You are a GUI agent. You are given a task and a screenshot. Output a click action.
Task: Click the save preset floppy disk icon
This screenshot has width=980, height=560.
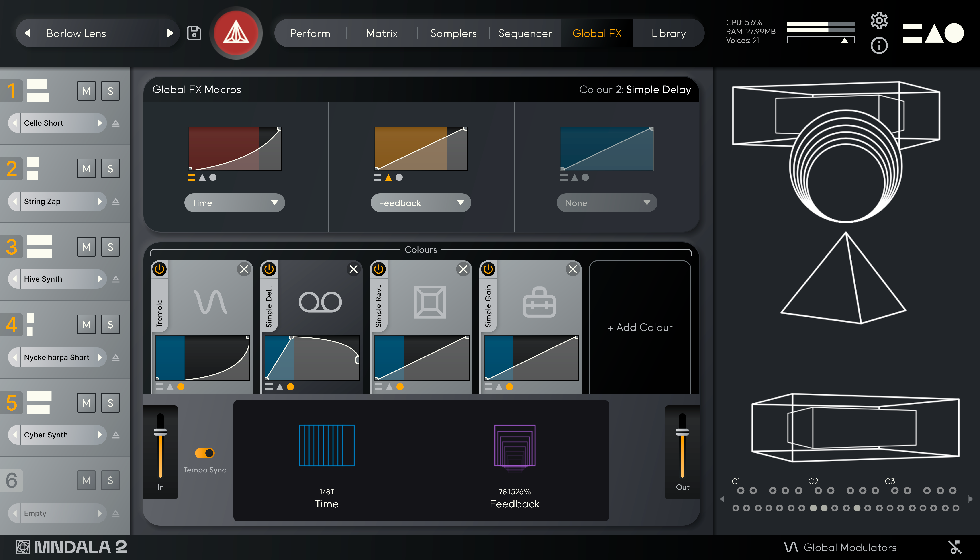click(194, 33)
